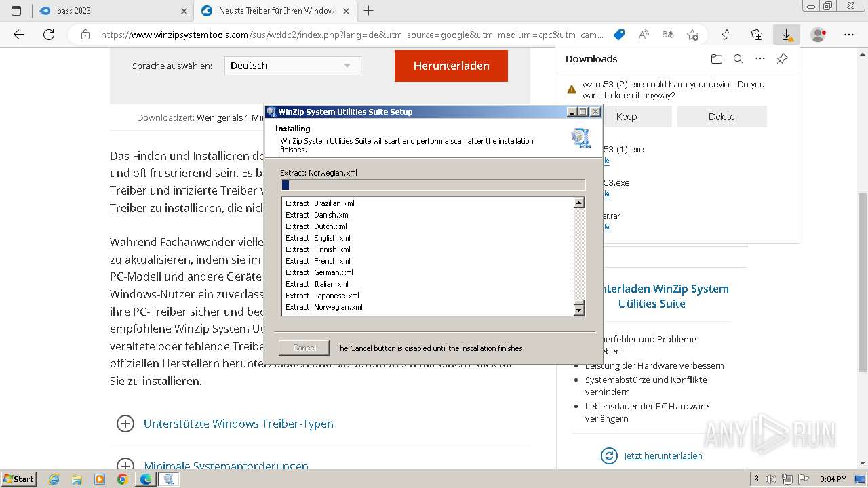Select Extract: Dutch.xml log line

point(316,226)
